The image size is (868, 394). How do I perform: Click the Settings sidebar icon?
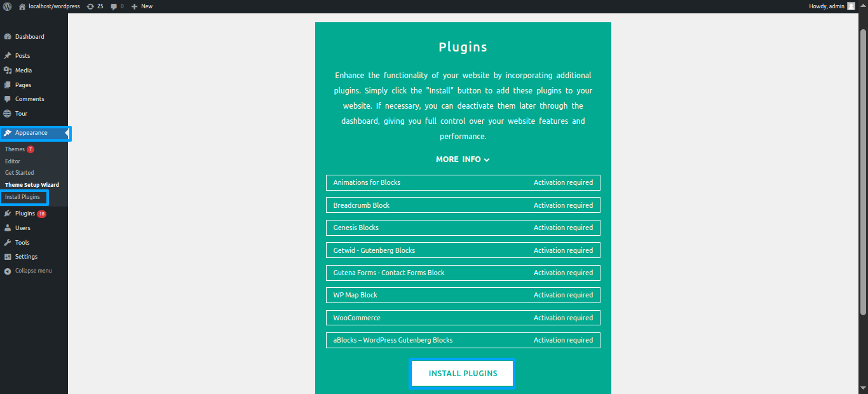[x=8, y=257]
